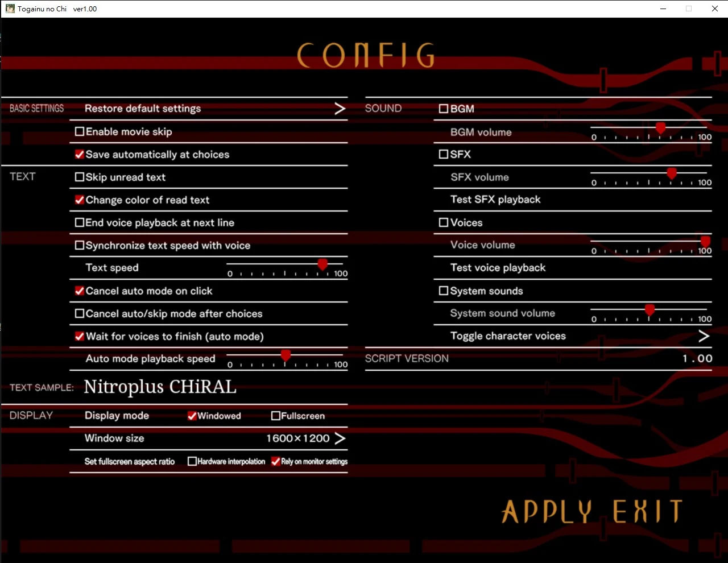Select Windowed display mode
Viewport: 728px width, 563px height.
coord(192,416)
